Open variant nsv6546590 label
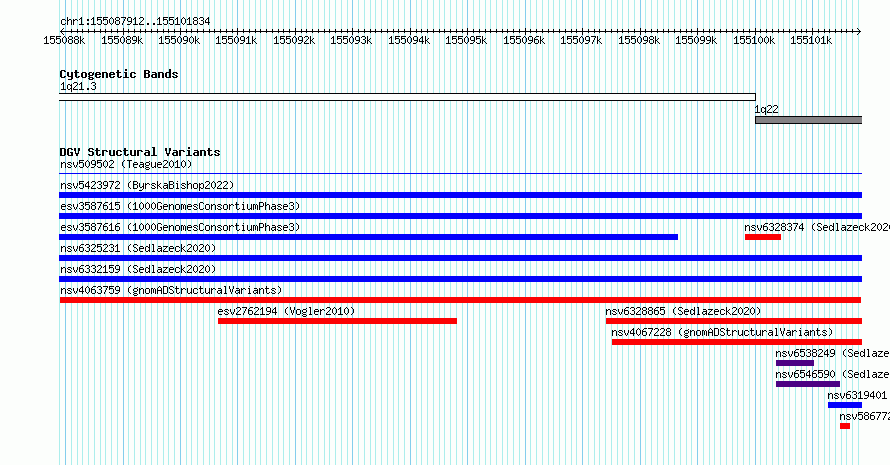This screenshot has width=890, height=465. (832, 374)
